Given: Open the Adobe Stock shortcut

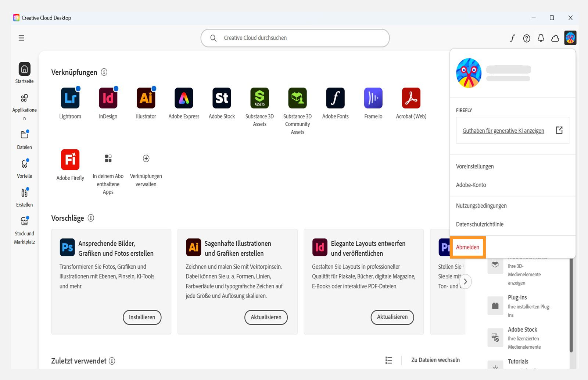Looking at the screenshot, I should (x=222, y=103).
